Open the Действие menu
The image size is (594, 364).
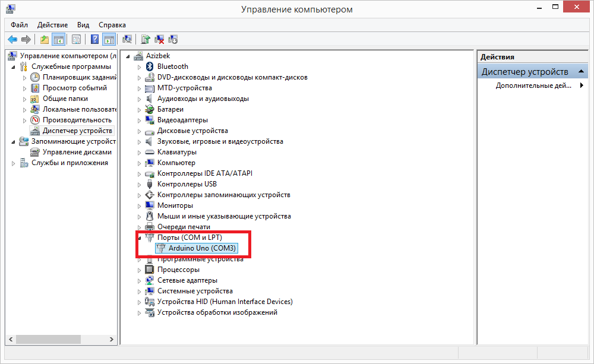click(53, 24)
